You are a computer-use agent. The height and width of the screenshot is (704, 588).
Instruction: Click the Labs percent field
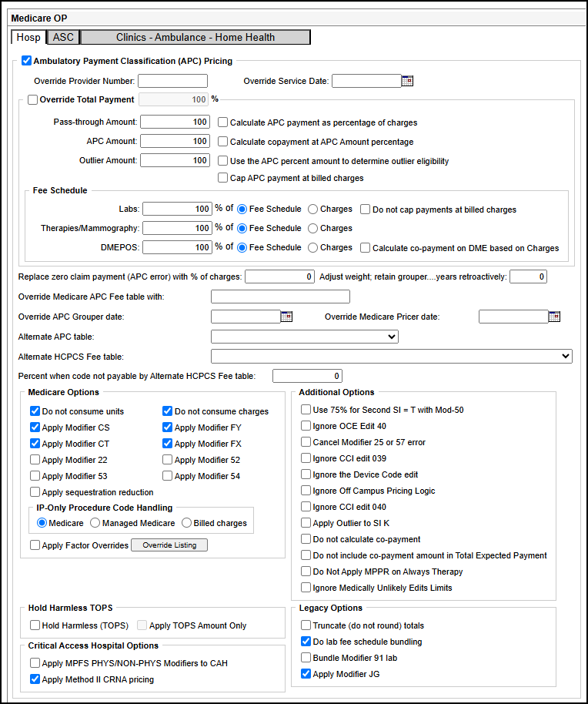click(178, 209)
